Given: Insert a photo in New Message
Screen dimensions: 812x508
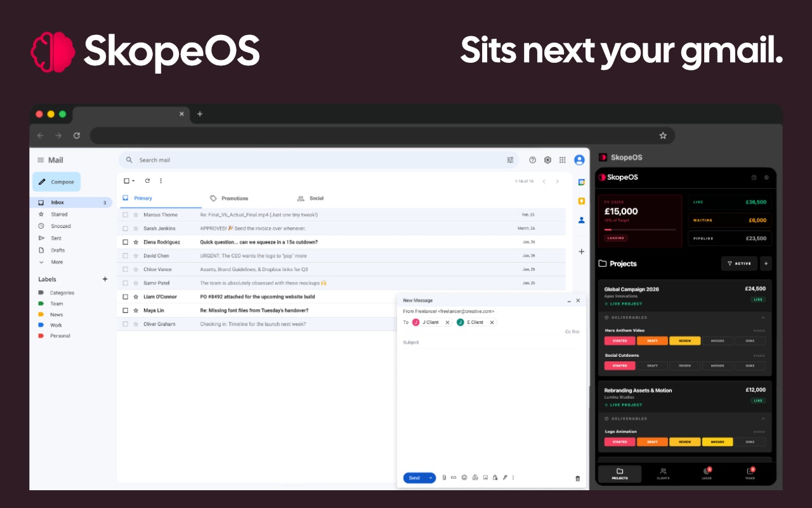Looking at the screenshot, I should [485, 478].
